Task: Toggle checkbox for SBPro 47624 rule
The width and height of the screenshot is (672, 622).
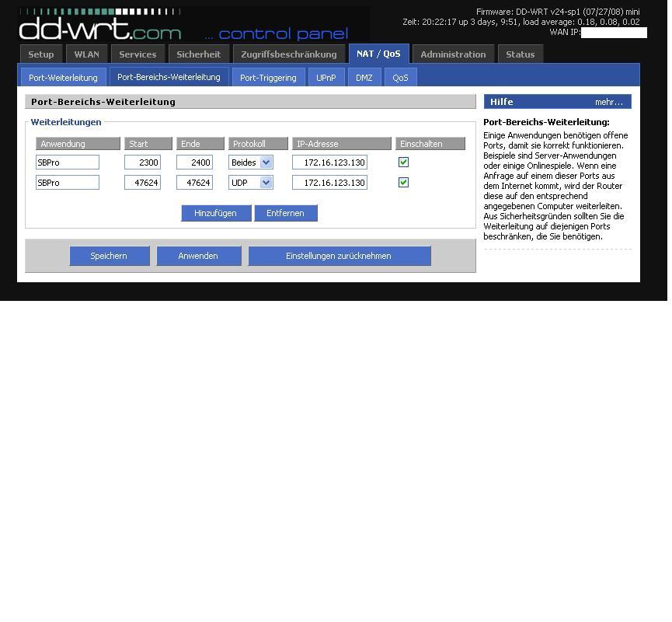Action: [403, 183]
